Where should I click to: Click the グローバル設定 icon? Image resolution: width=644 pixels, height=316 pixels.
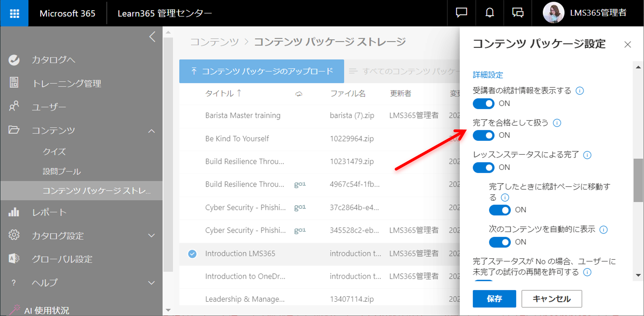click(14, 259)
